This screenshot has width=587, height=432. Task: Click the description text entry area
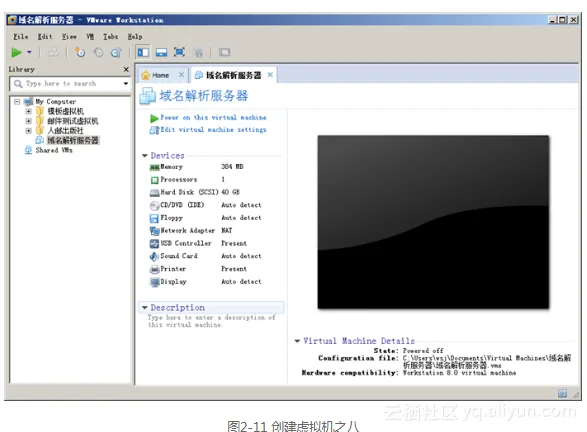[x=212, y=321]
